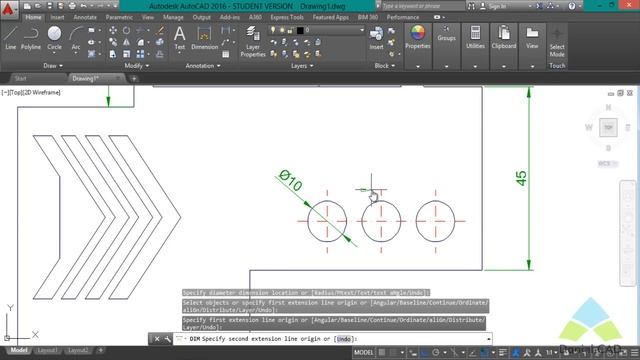
Task: Toggle polar tracking in status bar
Action: (436, 352)
